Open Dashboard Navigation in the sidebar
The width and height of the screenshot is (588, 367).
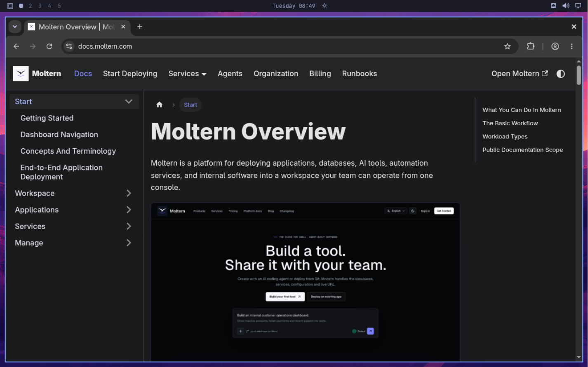(59, 135)
